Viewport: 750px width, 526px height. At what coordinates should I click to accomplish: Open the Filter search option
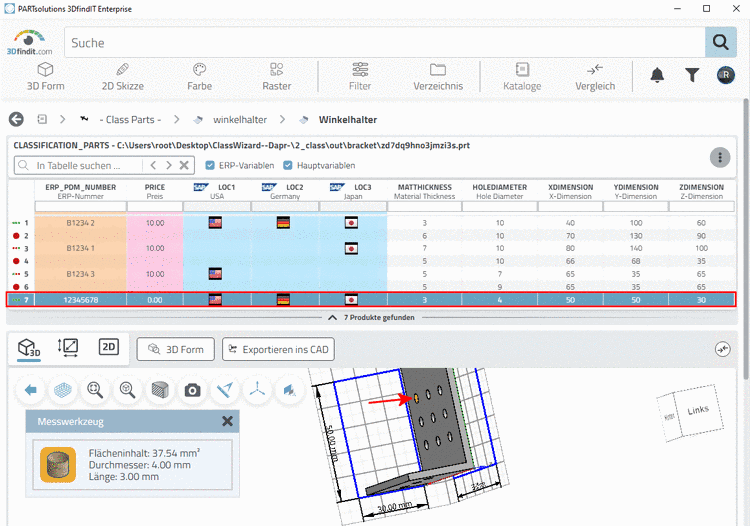coord(360,77)
